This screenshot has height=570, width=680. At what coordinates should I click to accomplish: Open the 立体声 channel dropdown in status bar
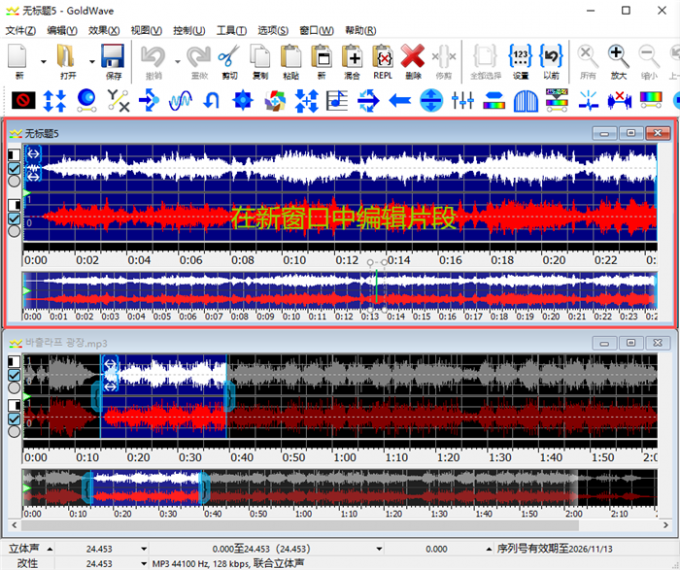coord(50,549)
